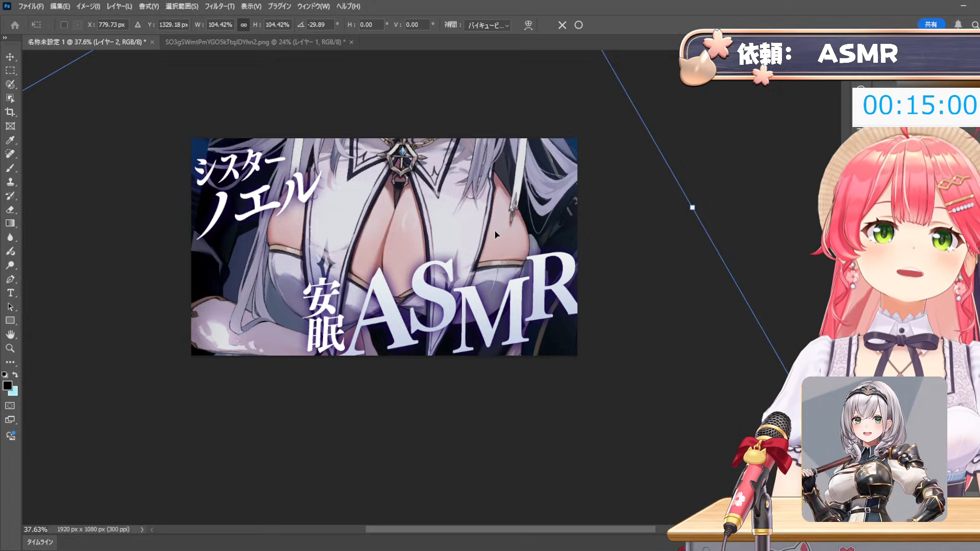Open the 書式 menu
Screen dimensions: 980x551
click(x=149, y=6)
